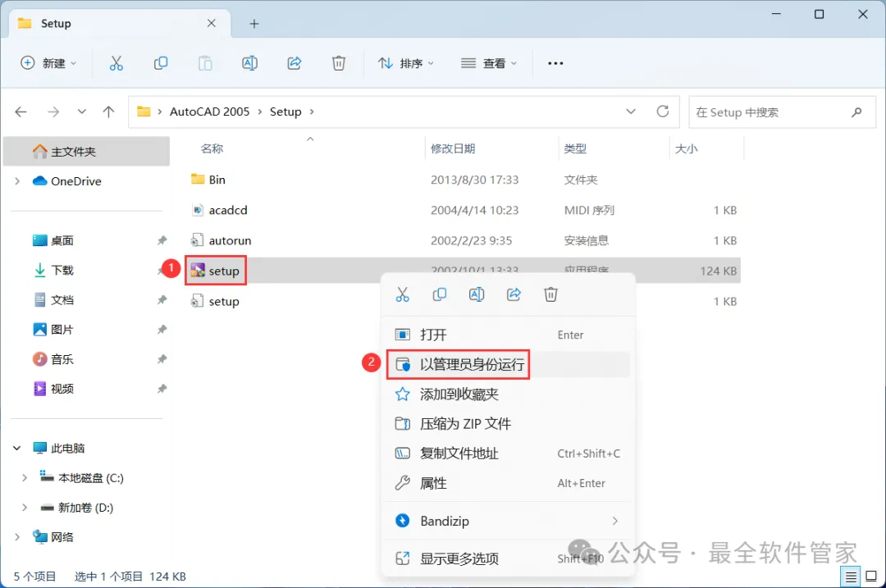Sort by 类型 column header

575,148
